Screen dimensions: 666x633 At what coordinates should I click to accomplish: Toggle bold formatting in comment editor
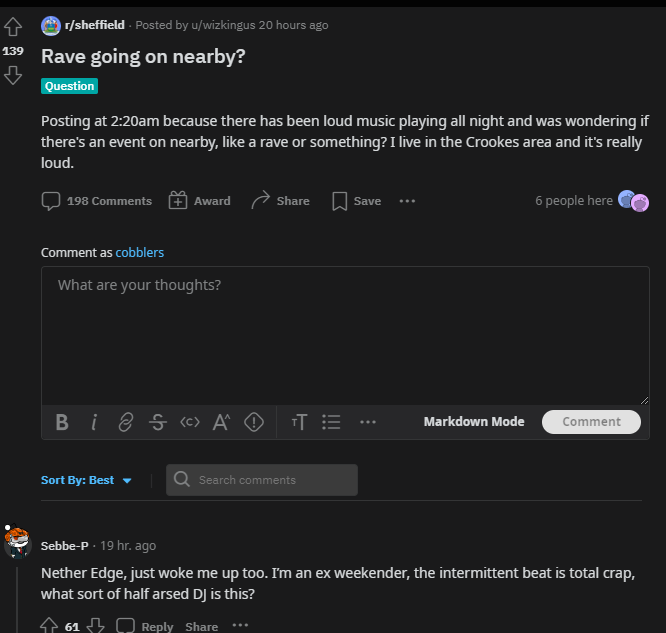point(62,422)
